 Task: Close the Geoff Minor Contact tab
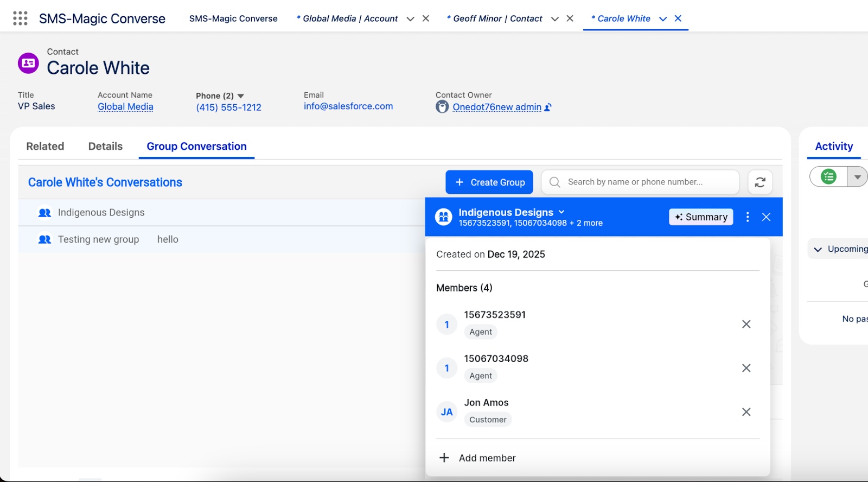(570, 18)
